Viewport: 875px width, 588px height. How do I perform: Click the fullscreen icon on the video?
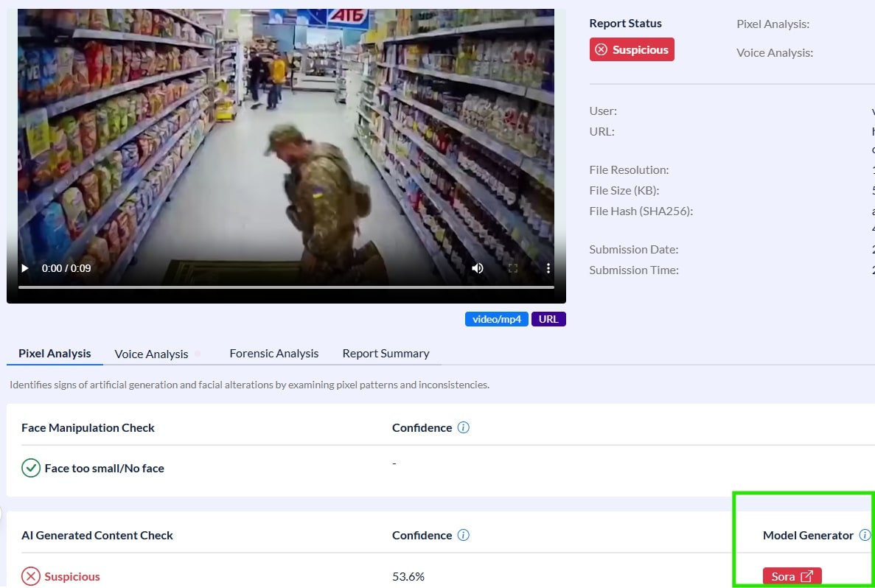[x=513, y=268]
